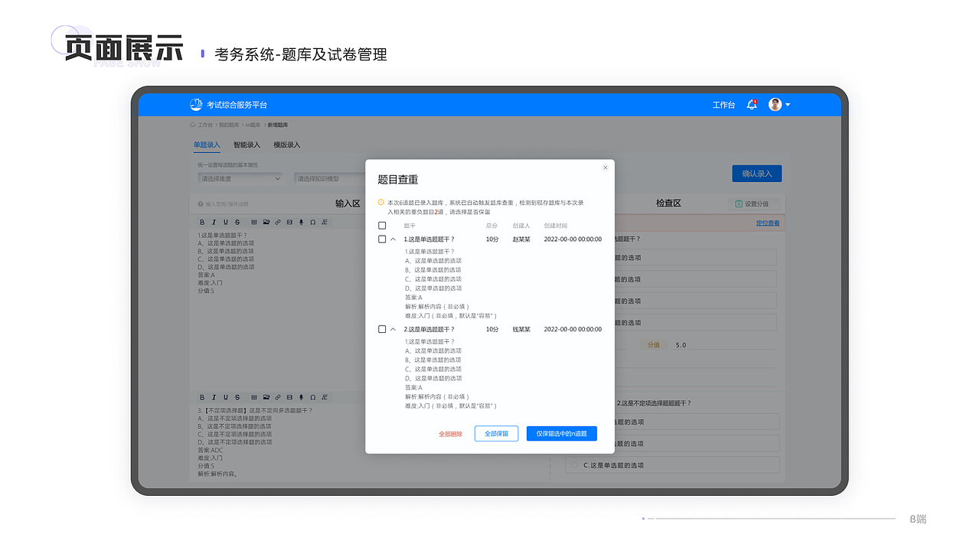Collapse question 2 row by 钱某某
980x551 pixels.
[394, 329]
